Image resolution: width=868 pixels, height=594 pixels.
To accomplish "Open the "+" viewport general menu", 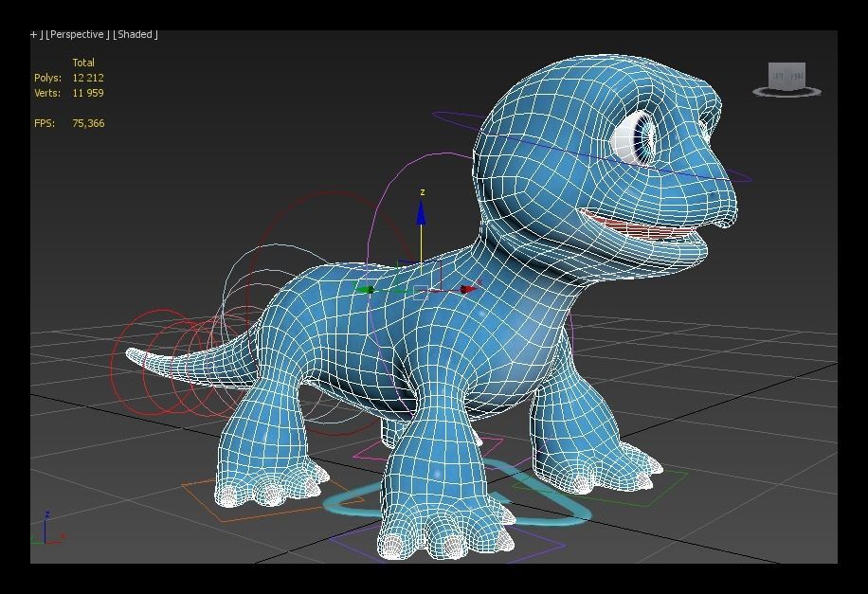I will [33, 34].
